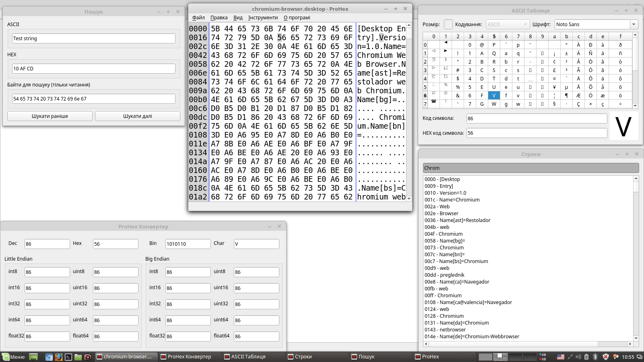The width and height of the screenshot is (644, 362).
Task: Launch Firefox from the taskbar launcher
Action: [x=59, y=357]
